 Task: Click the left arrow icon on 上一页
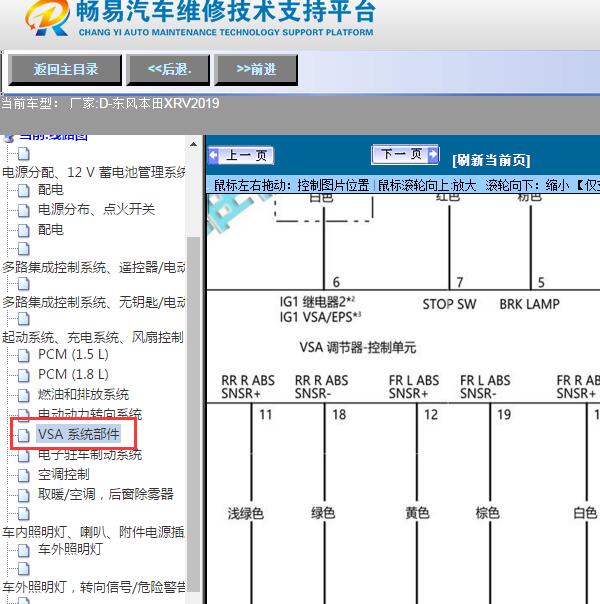pos(213,156)
